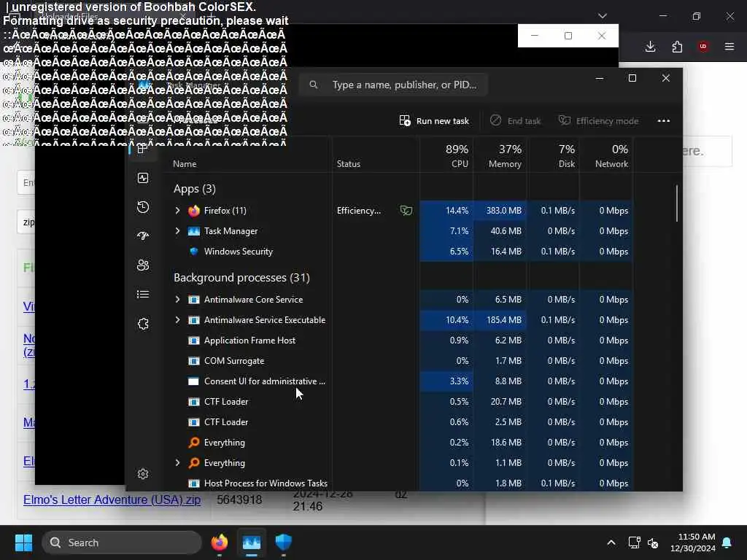Click the Firefox list-all-tabs chevron
The image size is (747, 560).
click(x=603, y=16)
